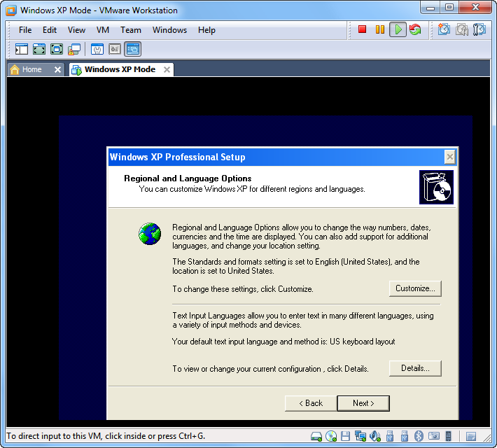Open the Edit menu
The image size is (497, 448).
point(50,30)
